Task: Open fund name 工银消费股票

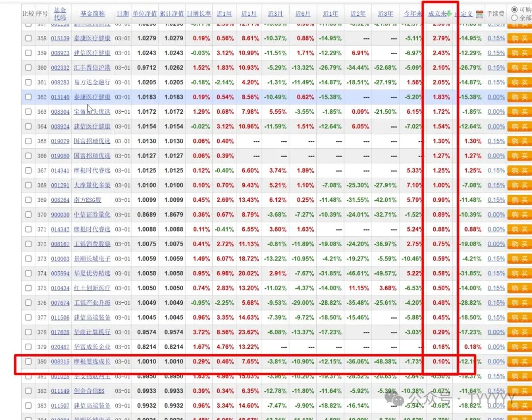Action: click(x=92, y=244)
